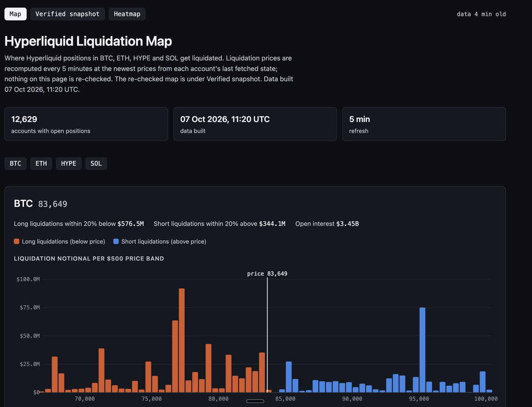Click the $3.45B open interest value
Viewport: 532px width, 407px height.
pos(348,224)
